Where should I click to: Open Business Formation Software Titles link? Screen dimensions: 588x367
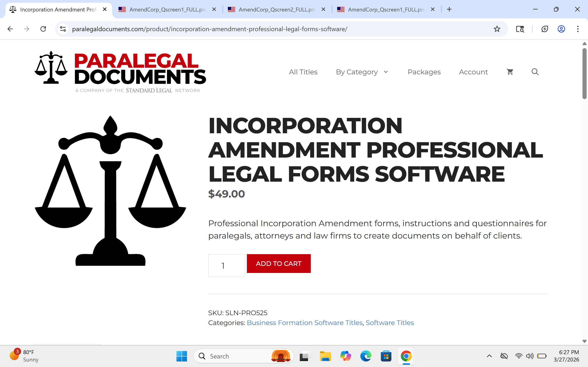[304, 323]
